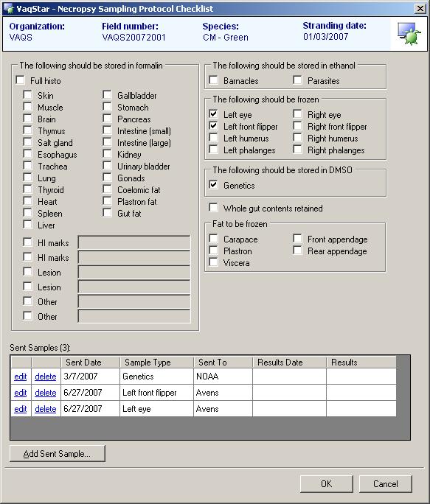The width and height of the screenshot is (430, 504).
Task: Select the Kidney formalin checkbox
Action: click(x=107, y=154)
